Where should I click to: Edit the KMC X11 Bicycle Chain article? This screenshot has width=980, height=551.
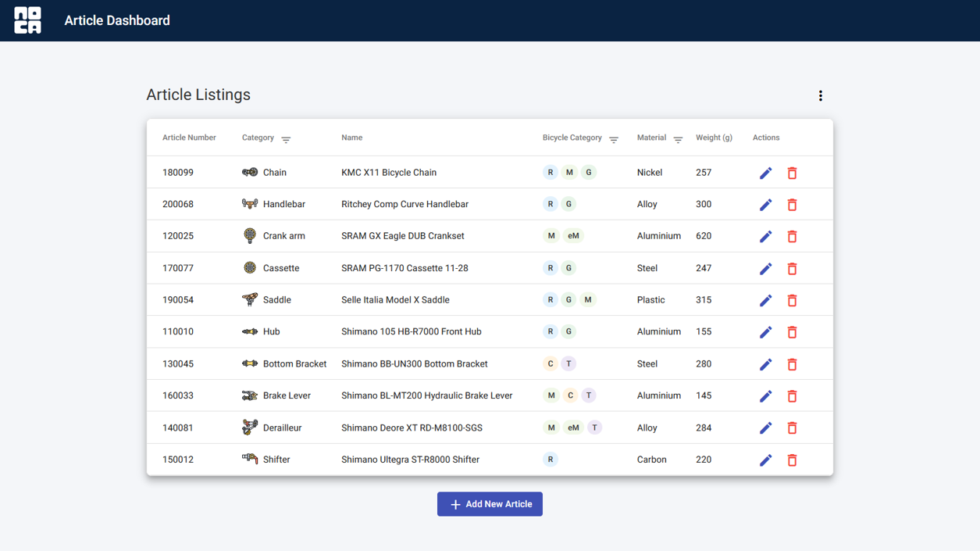point(765,173)
